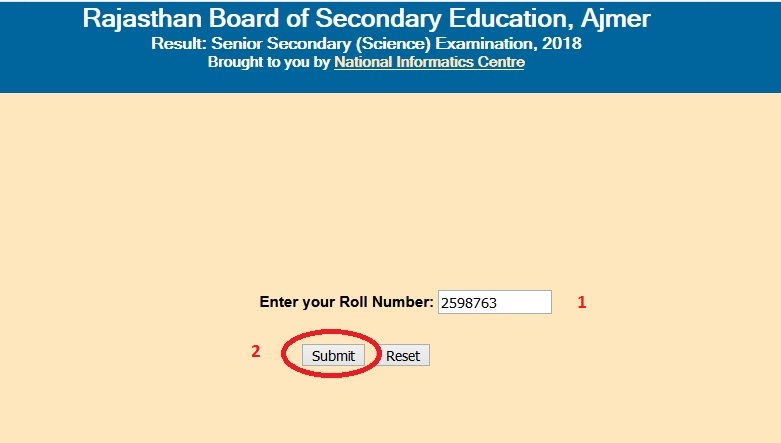
Task: Click the Submit button
Action: coord(333,356)
